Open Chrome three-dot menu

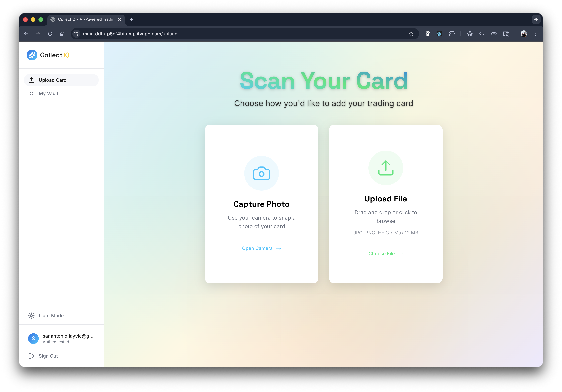(x=536, y=34)
